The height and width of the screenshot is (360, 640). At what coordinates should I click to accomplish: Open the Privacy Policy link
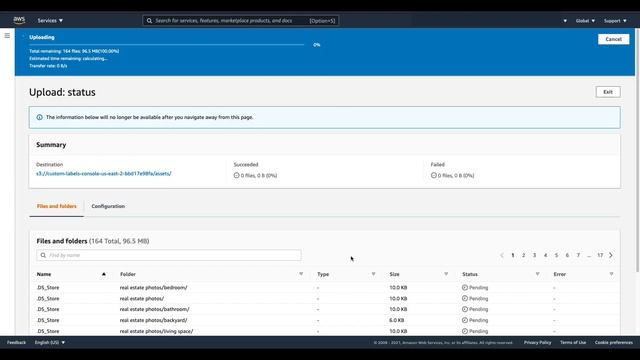pos(537,342)
